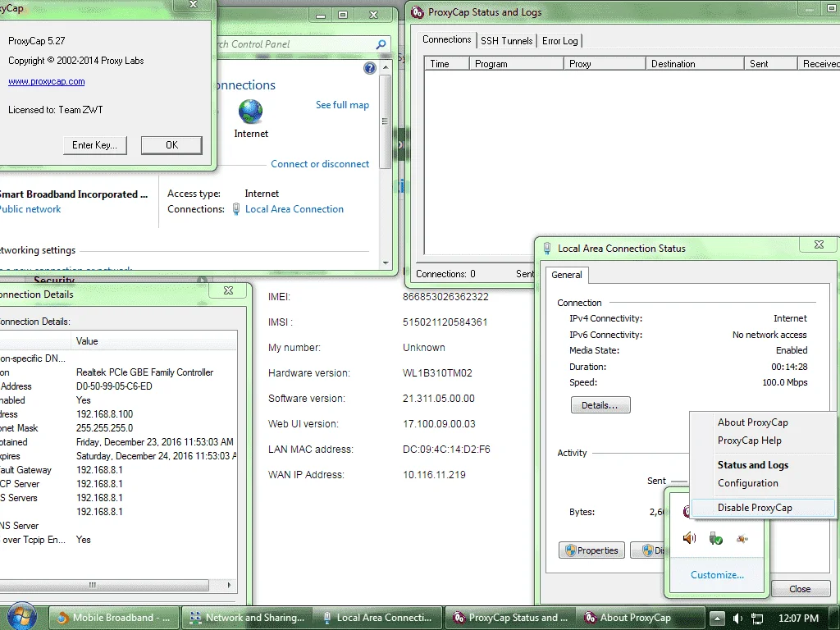Click the Connection Details horizontal scrollbar thumb

click(x=104, y=585)
